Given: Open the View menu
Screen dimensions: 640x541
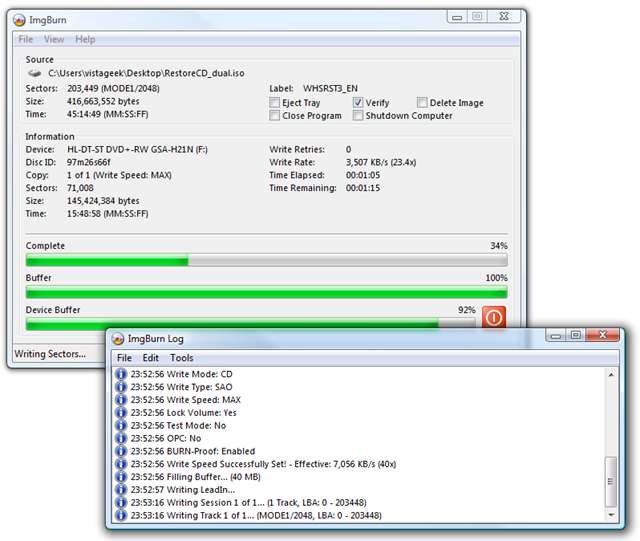Looking at the screenshot, I should (54, 39).
